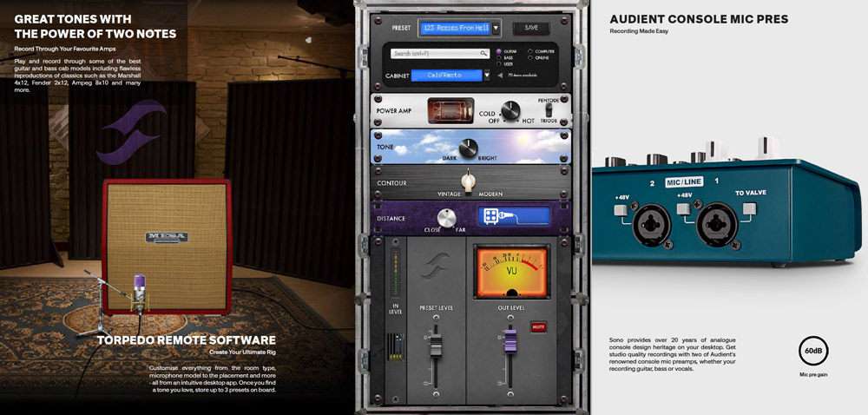Select the Bass radio button
The height and width of the screenshot is (415, 868).
tap(499, 57)
